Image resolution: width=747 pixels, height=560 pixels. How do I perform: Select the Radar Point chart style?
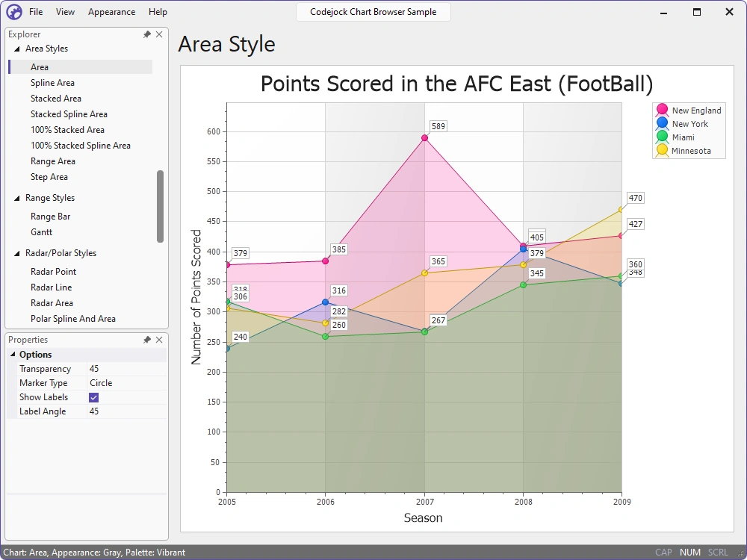pos(53,272)
